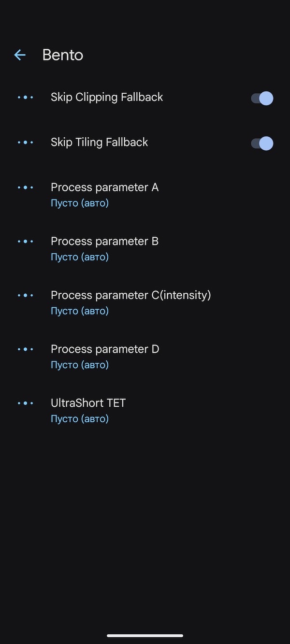
Task: Tap the value text under UltraShort TET
Action: pyautogui.click(x=80, y=419)
